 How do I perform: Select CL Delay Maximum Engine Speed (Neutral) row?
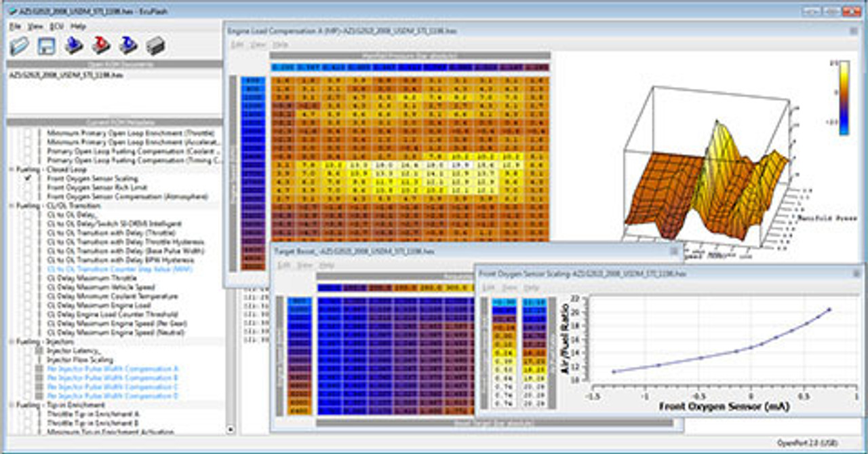coord(117,333)
